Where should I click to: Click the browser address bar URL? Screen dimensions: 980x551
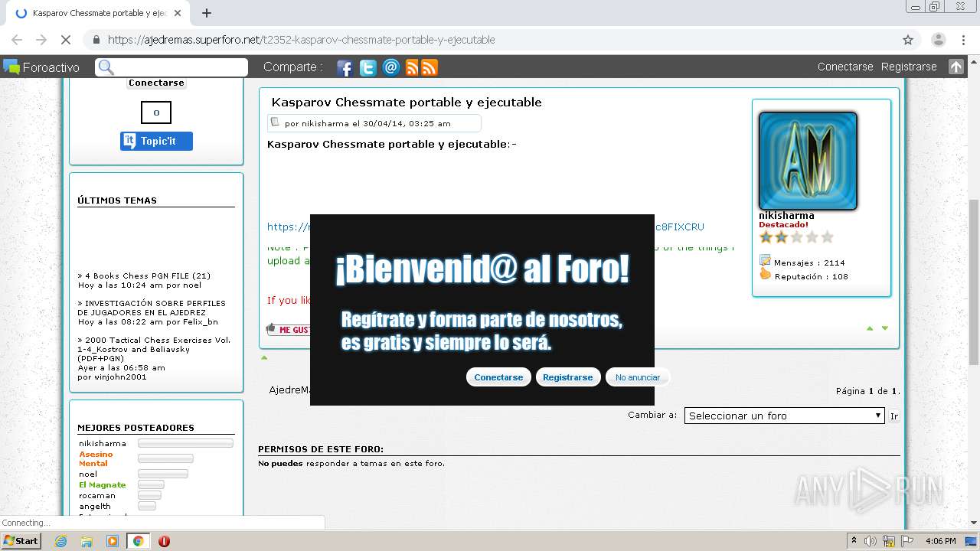(301, 40)
